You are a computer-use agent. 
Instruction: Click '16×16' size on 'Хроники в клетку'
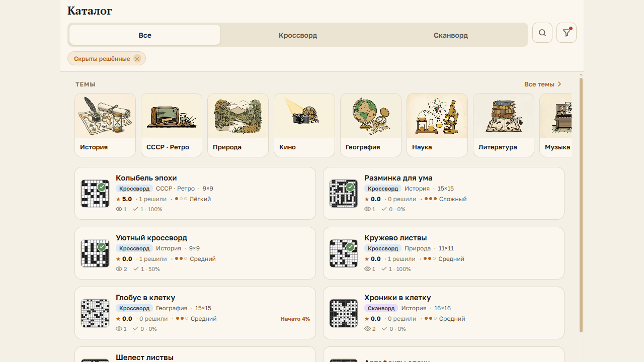(442, 308)
